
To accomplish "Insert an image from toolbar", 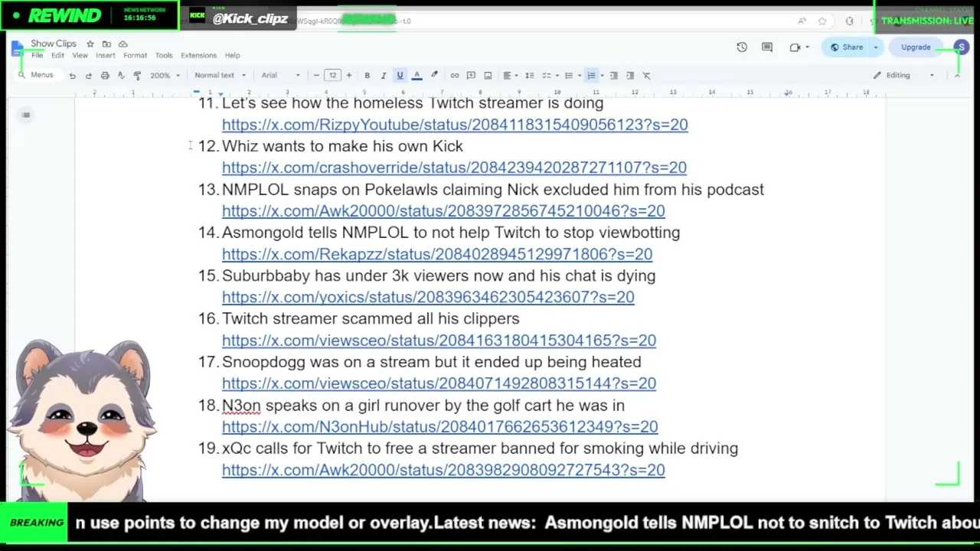I will [x=488, y=75].
